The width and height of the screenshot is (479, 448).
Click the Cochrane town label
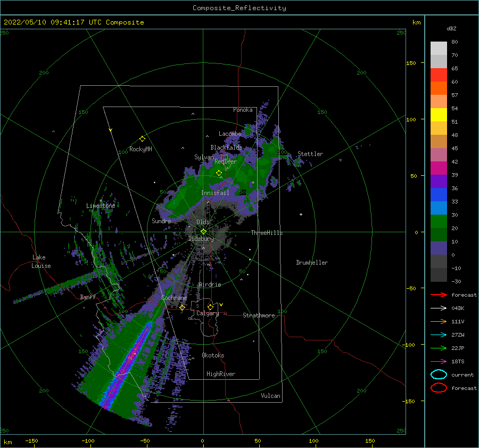[174, 298]
